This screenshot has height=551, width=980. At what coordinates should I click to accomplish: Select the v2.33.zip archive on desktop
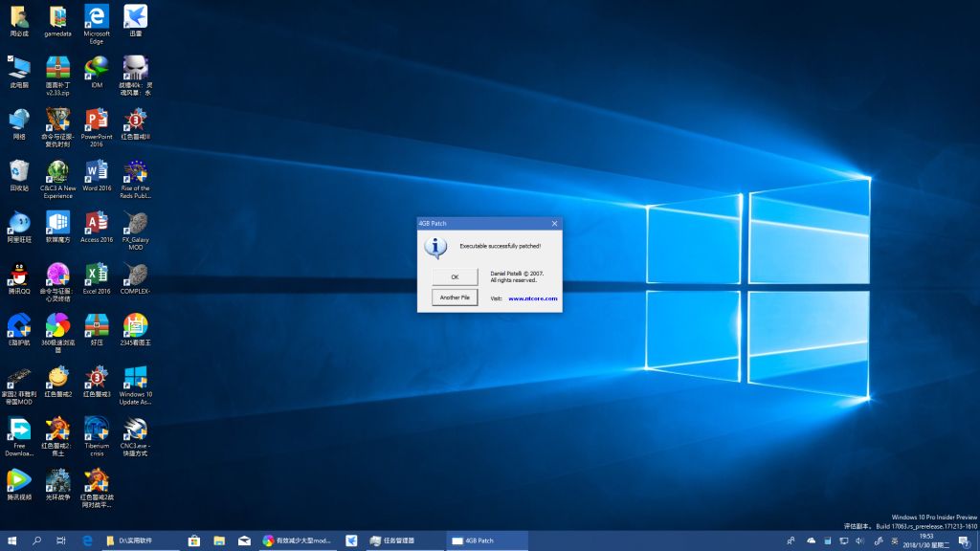57,76
